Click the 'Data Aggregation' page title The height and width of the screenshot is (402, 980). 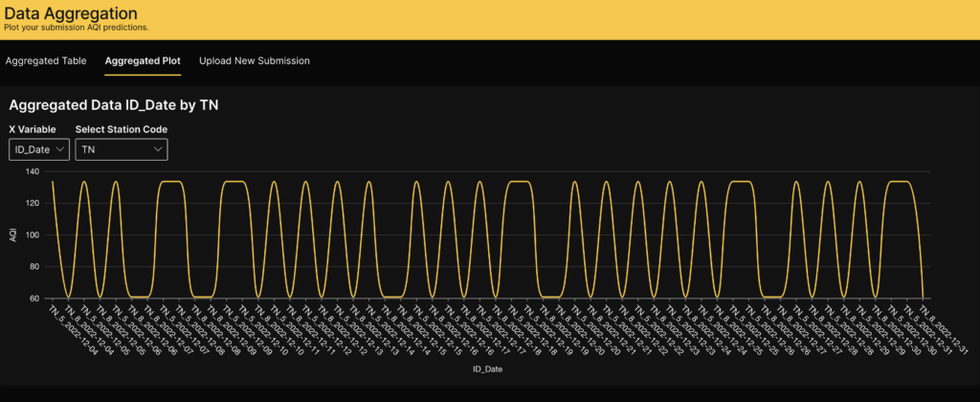71,12
